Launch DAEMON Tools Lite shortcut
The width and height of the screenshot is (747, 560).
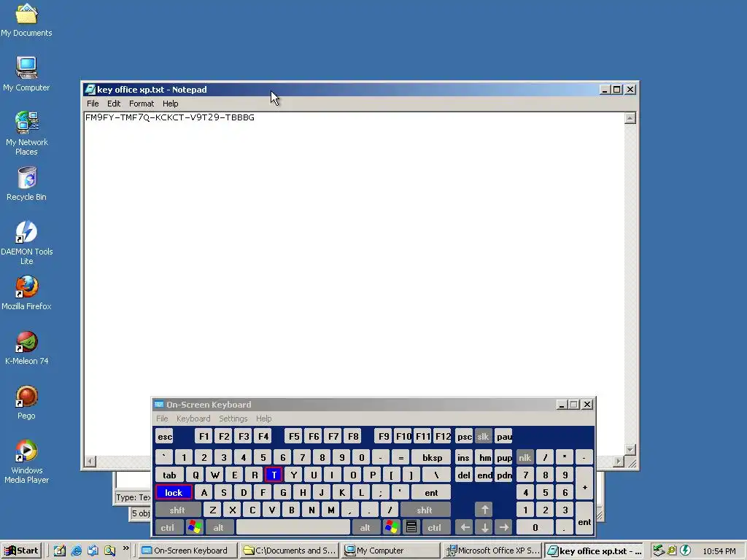27,243
